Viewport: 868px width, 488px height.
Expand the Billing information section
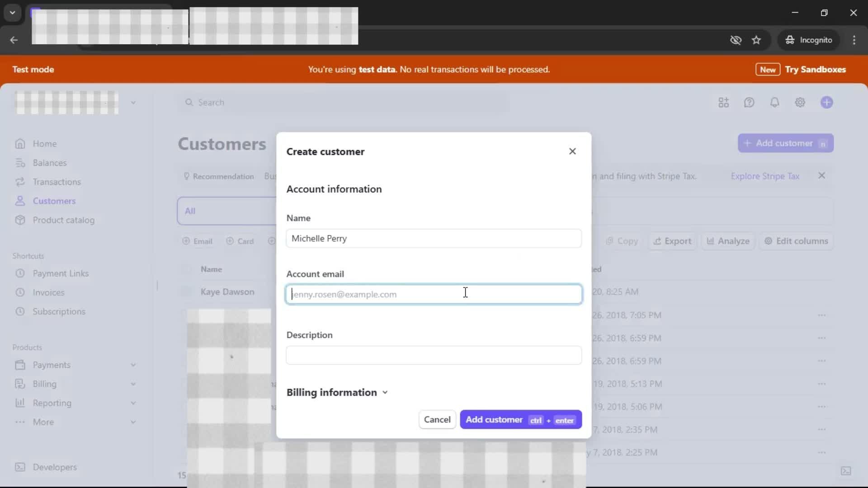pos(337,392)
